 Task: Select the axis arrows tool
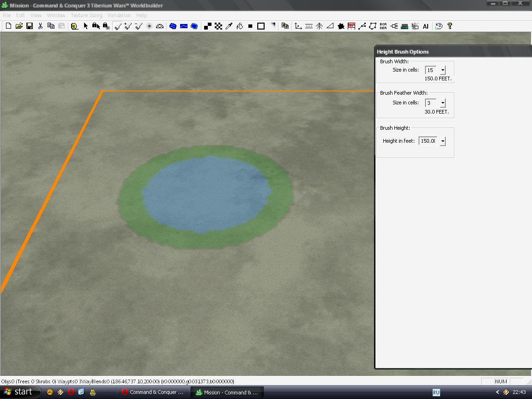point(298,26)
